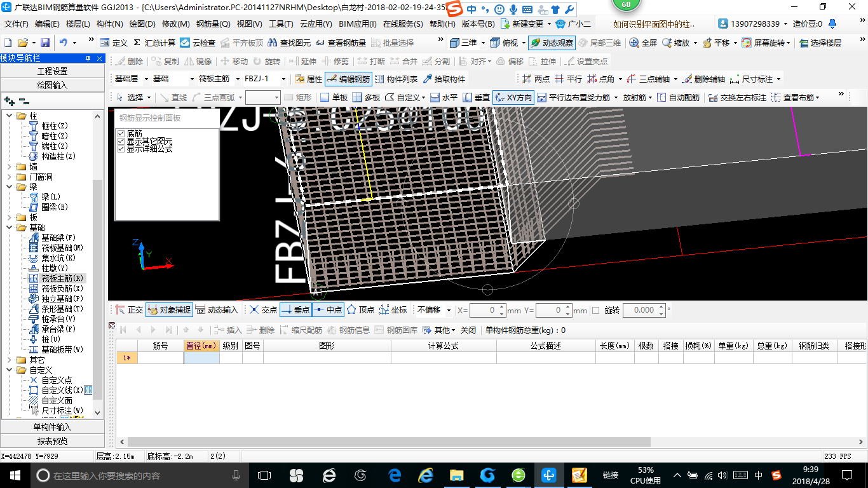Open 单构件输入 panel
This screenshot has height=488, width=868.
(x=52, y=427)
